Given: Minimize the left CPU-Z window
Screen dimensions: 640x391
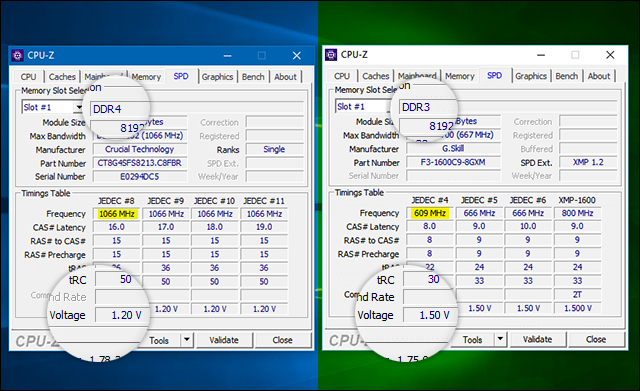Looking at the screenshot, I should [228, 56].
